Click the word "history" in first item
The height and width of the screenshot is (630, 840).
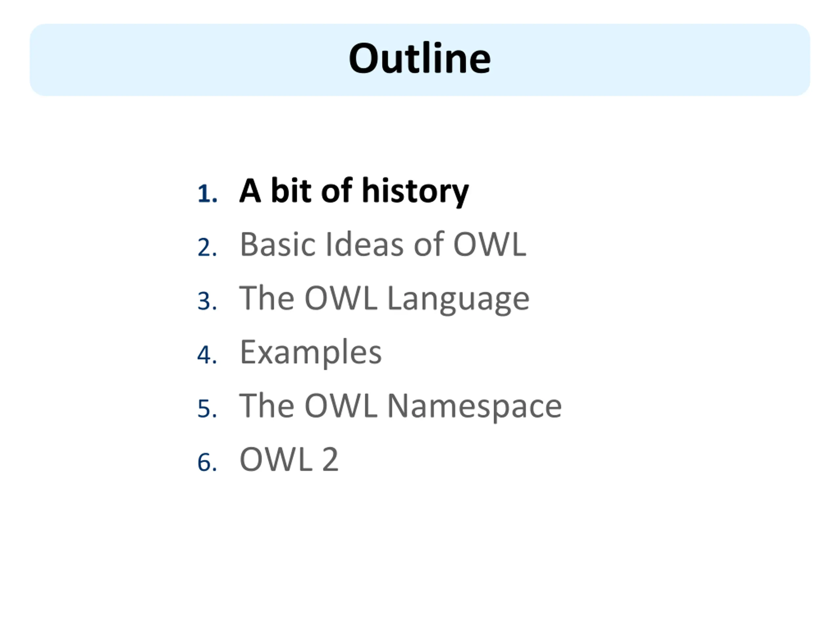pyautogui.click(x=415, y=192)
